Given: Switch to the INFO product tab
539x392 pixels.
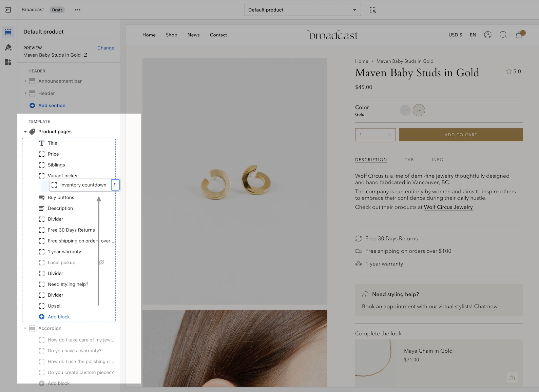Looking at the screenshot, I should click(x=437, y=160).
